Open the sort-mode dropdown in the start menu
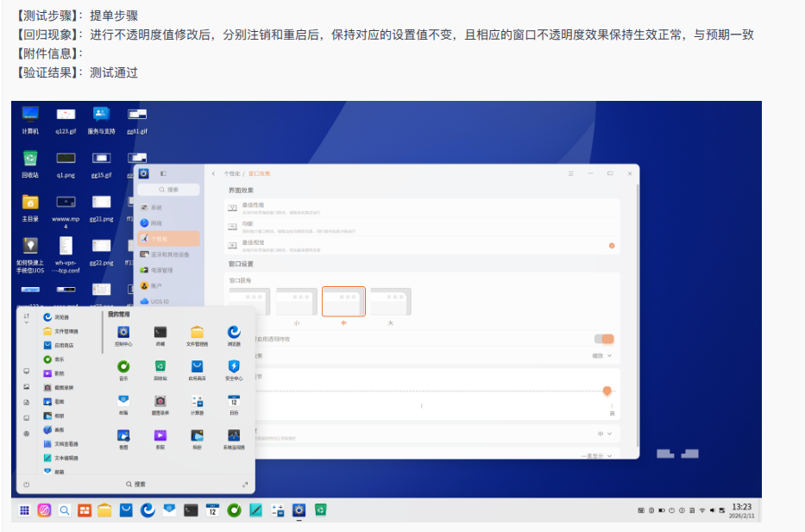 pyautogui.click(x=26, y=318)
